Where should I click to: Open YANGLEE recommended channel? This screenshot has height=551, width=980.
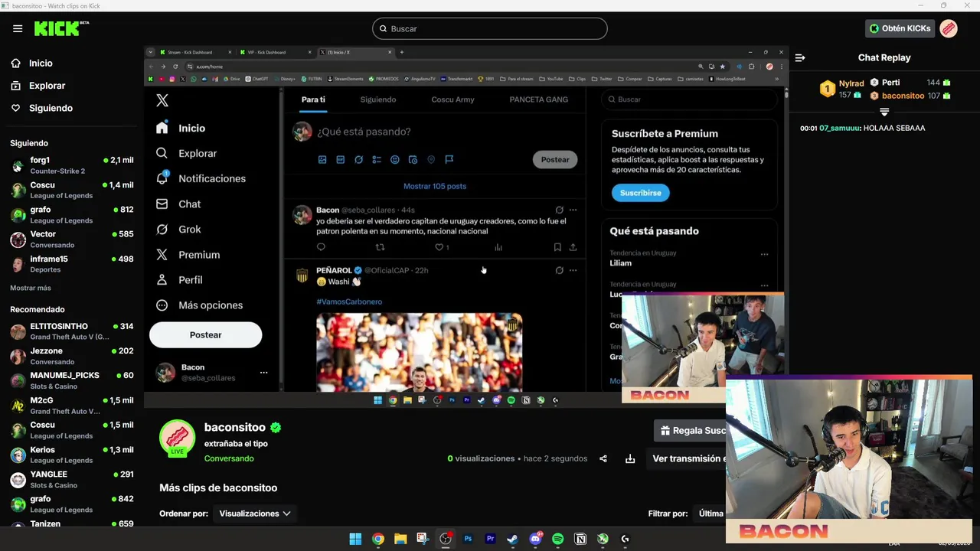(x=72, y=479)
